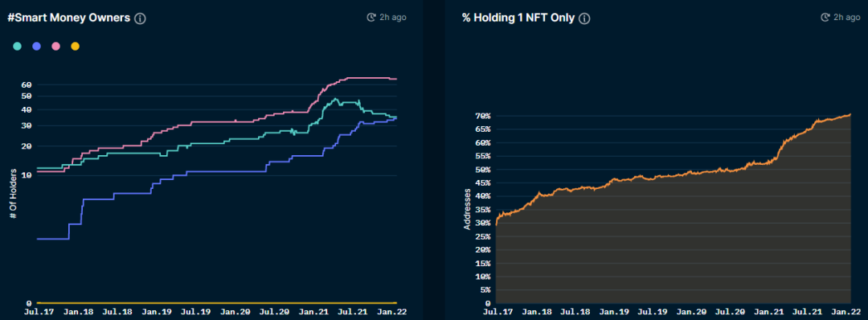
Task: Toggle the blue legend series dot
Action: [x=36, y=47]
